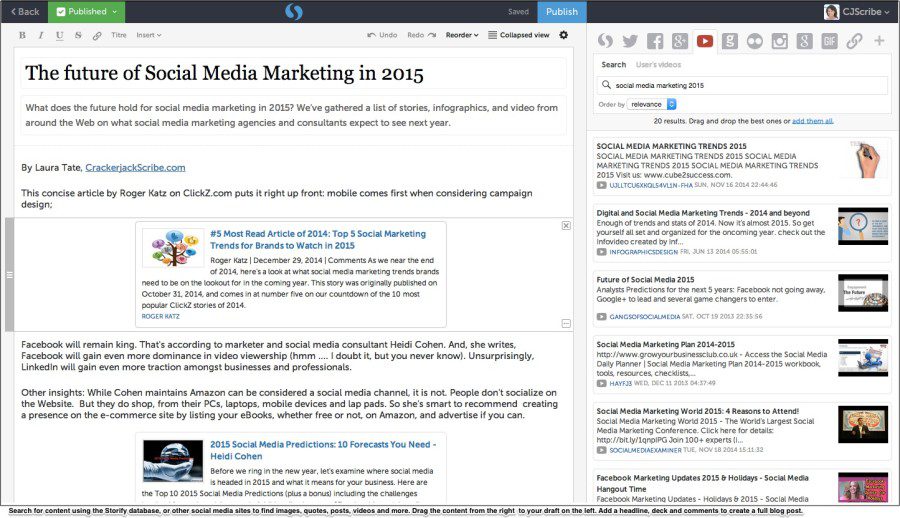Open the CrackerjackScribe.com link
Image resolution: width=900 pixels, height=518 pixels.
135,168
